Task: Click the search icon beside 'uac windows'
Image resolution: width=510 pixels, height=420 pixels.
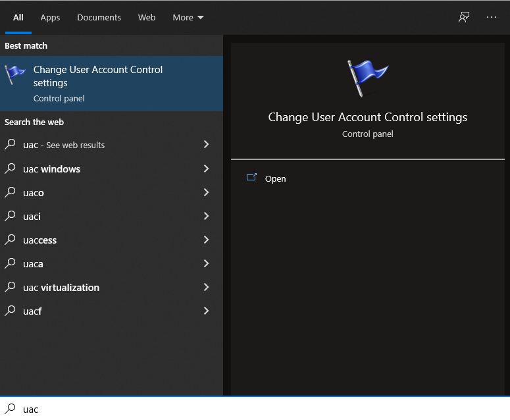Action: coord(11,169)
